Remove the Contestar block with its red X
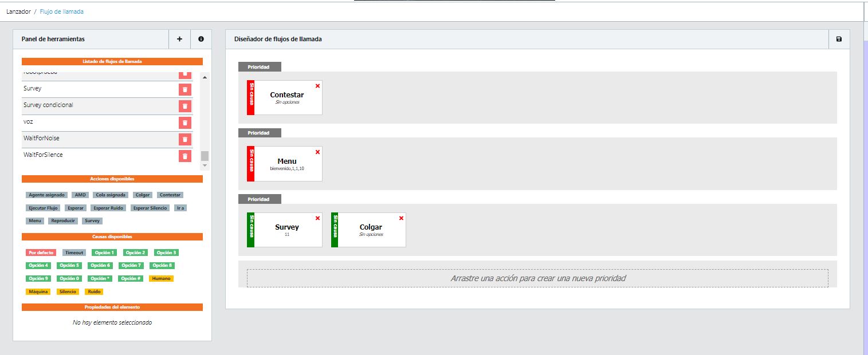This screenshot has height=355, width=868. tap(317, 86)
